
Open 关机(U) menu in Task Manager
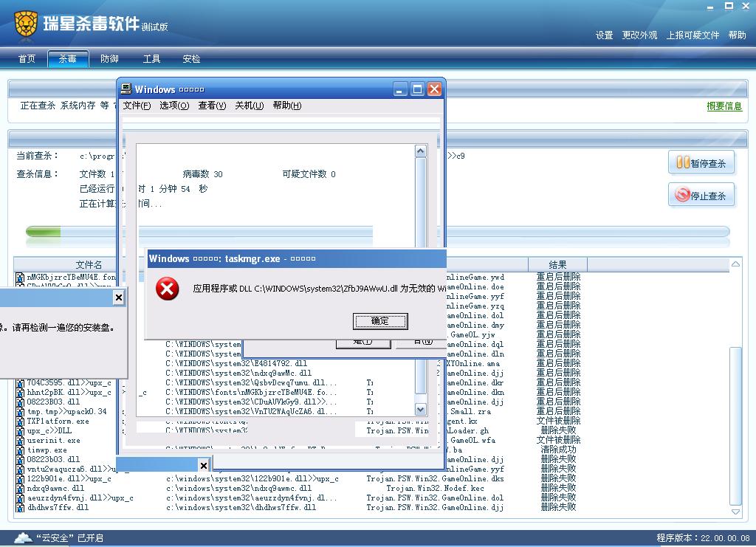pyautogui.click(x=250, y=106)
